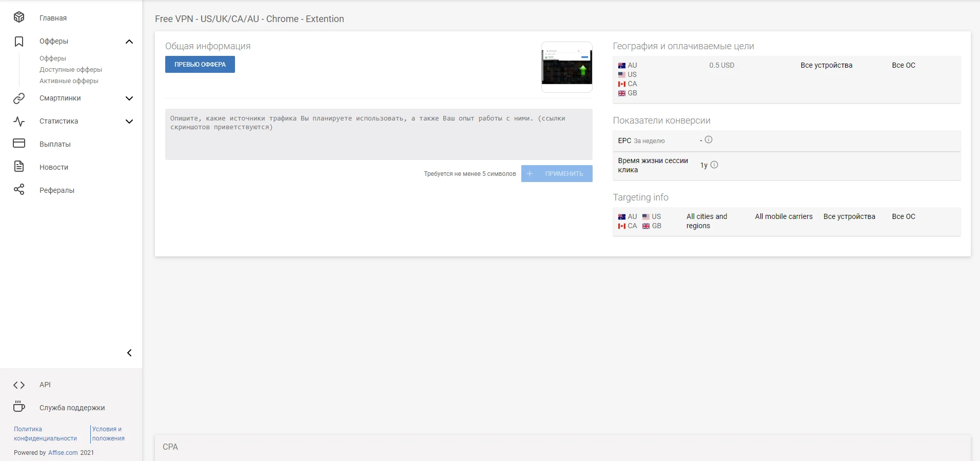Open Доступные офферы in the sidebar
This screenshot has width=980, height=461.
(x=71, y=70)
